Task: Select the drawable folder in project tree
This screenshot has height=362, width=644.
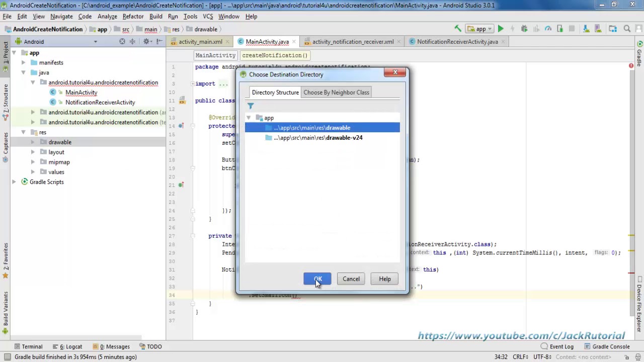Action: pyautogui.click(x=60, y=142)
